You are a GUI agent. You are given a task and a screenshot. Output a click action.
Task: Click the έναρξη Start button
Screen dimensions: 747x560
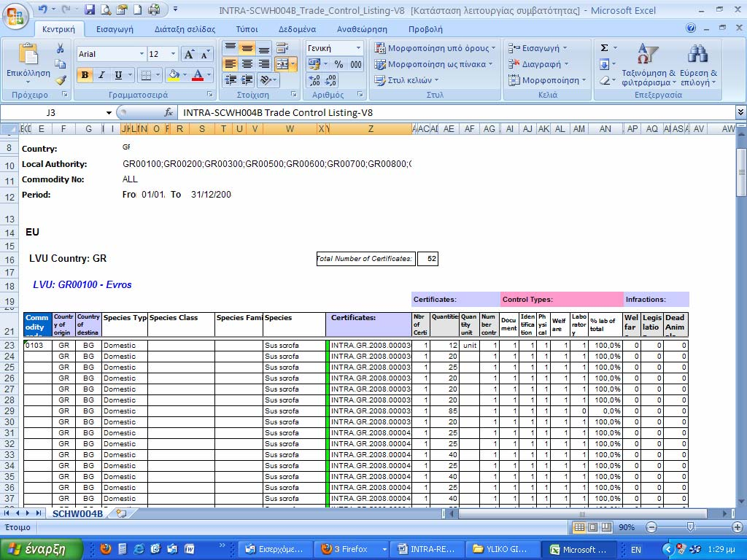coord(42,549)
